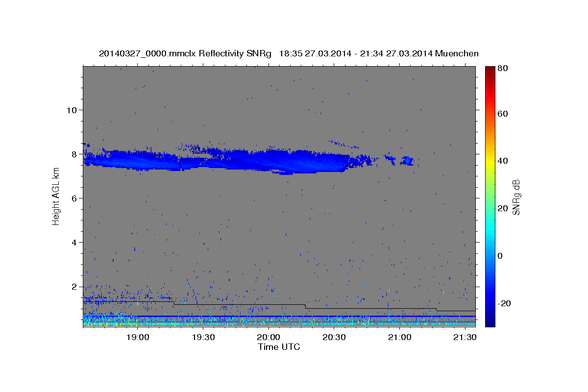Click the main blue cloud layer at 8 km

220,160
